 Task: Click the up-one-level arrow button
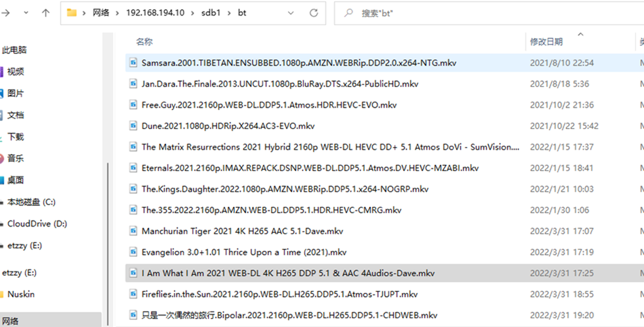coord(45,13)
